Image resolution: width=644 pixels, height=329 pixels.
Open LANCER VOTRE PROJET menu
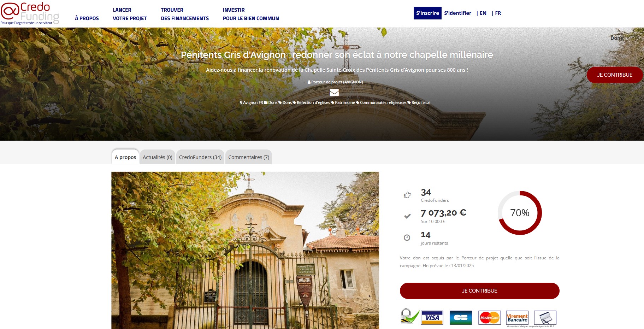[x=130, y=14]
